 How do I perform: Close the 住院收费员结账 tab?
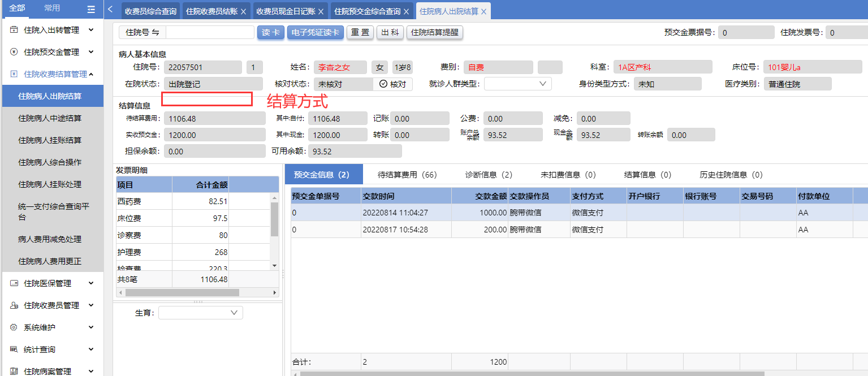coord(243,11)
